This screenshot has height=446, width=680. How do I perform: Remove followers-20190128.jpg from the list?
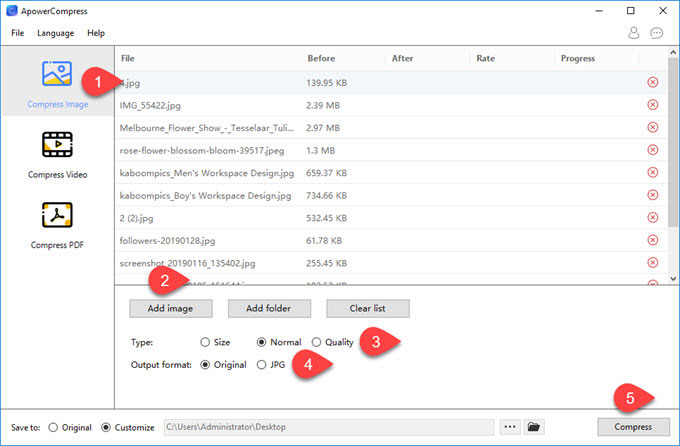653,240
